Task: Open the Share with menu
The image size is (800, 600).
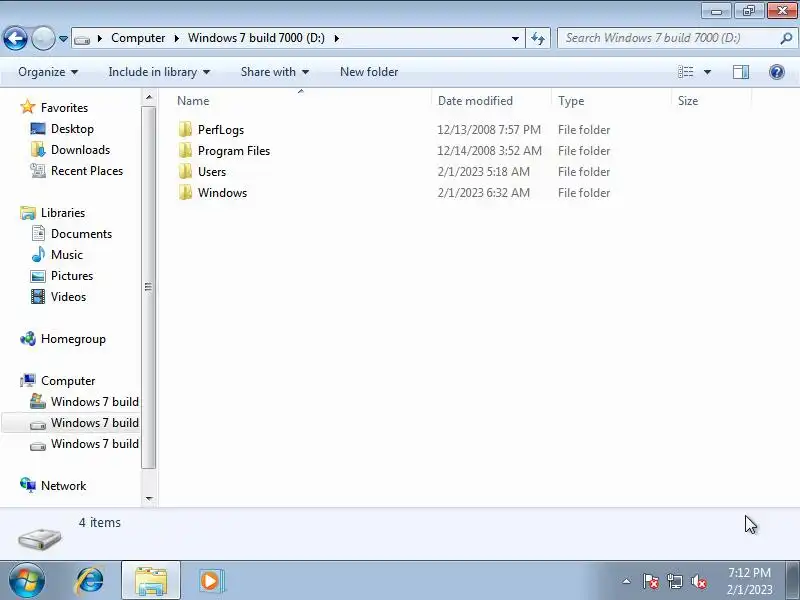Action: (274, 72)
